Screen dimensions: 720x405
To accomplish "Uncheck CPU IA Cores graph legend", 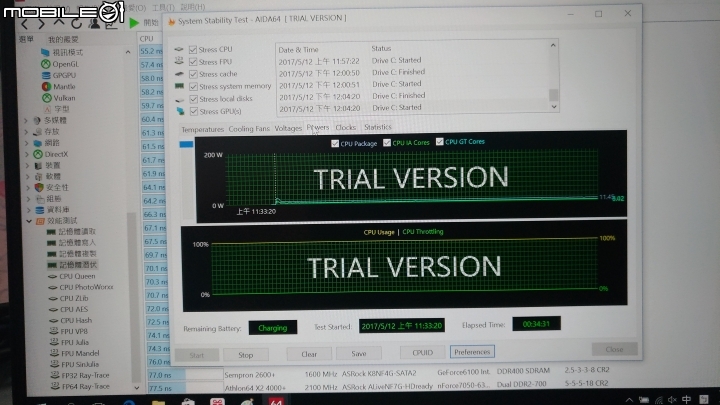I will point(387,143).
